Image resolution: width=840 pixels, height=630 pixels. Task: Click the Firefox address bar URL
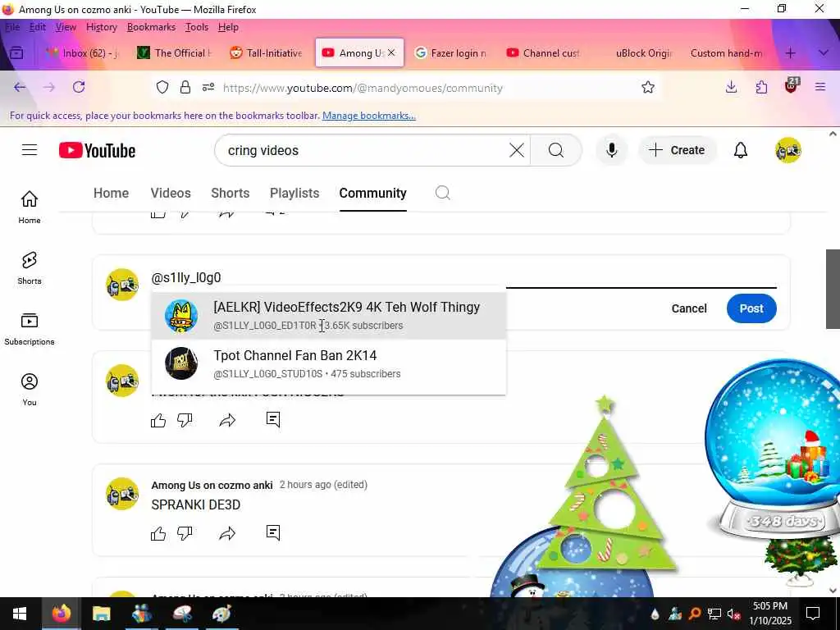(363, 88)
